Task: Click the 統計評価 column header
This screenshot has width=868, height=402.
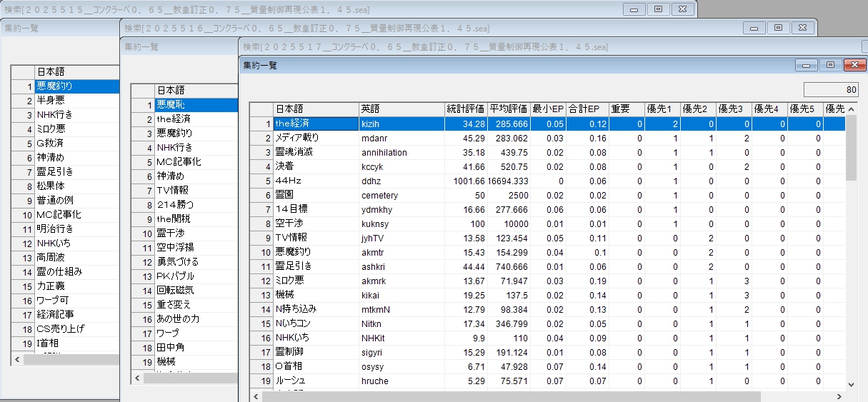Action: [x=465, y=109]
